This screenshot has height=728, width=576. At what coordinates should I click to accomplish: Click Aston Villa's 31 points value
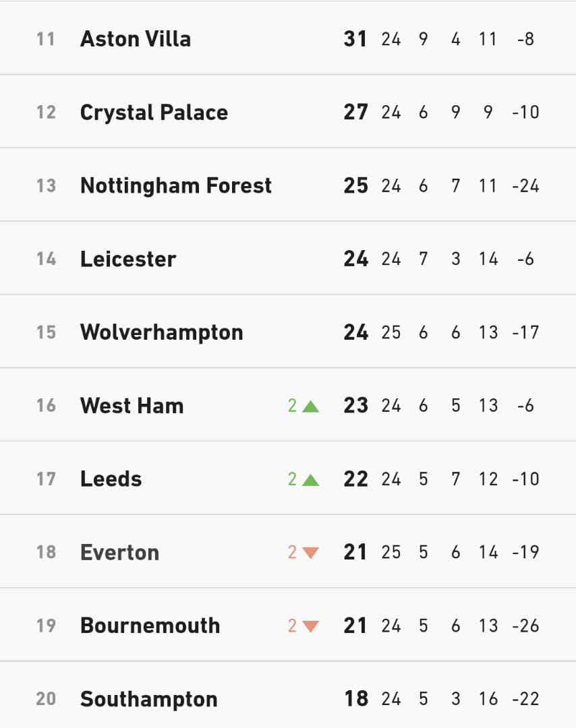(355, 39)
